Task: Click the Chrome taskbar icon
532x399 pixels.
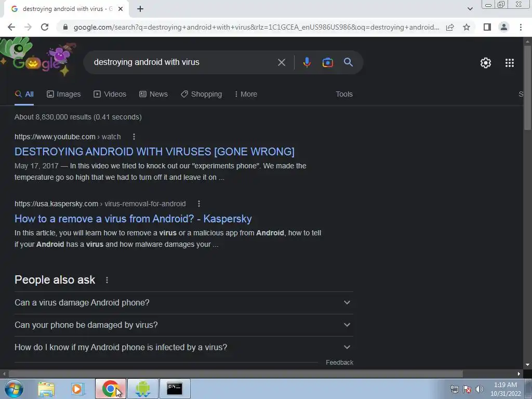Action: [x=111, y=389]
